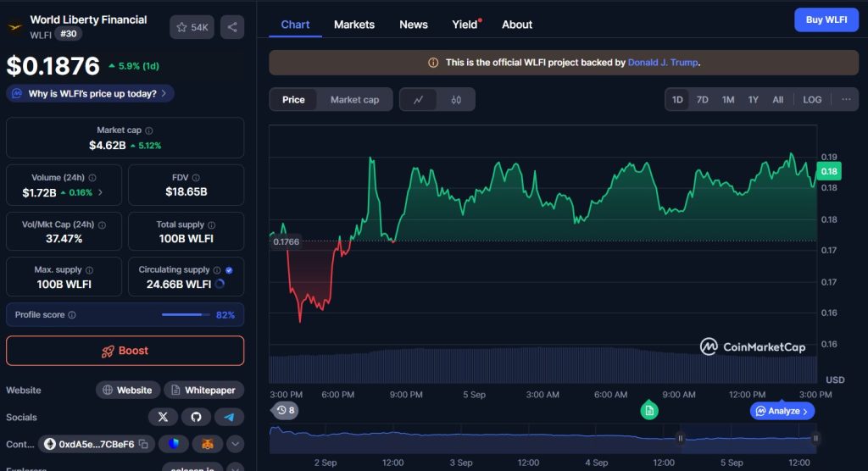Switch chart to candlestick view
The height and width of the screenshot is (471, 868).
(x=456, y=100)
